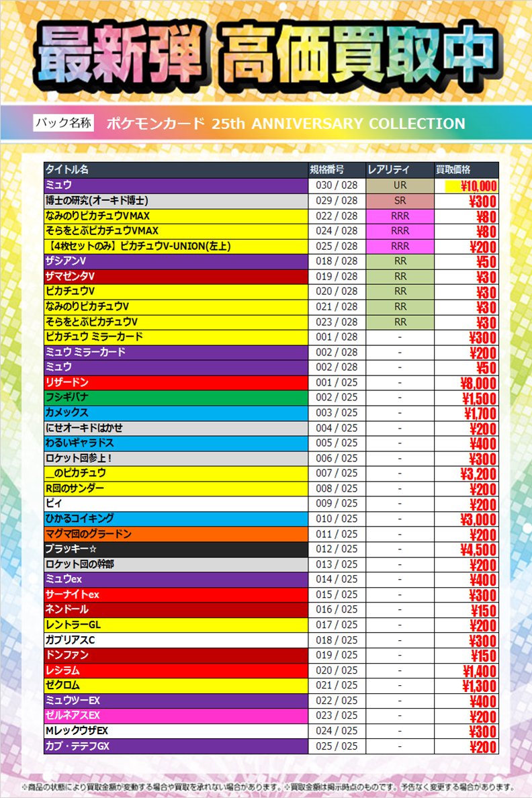The image size is (532, 798).
Task: Click そらをとぶピカチュウV row title
Action: tap(175, 322)
